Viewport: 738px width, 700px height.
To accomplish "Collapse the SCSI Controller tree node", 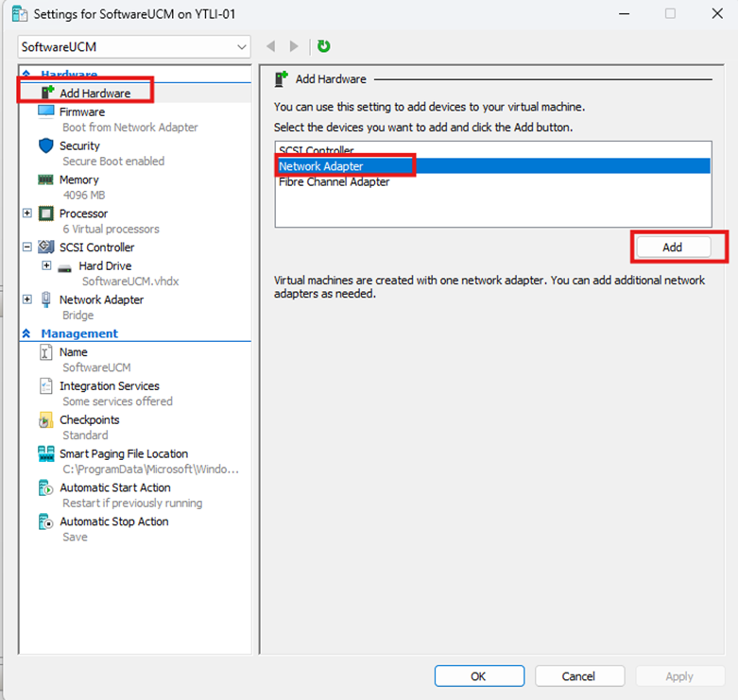I will click(x=27, y=247).
